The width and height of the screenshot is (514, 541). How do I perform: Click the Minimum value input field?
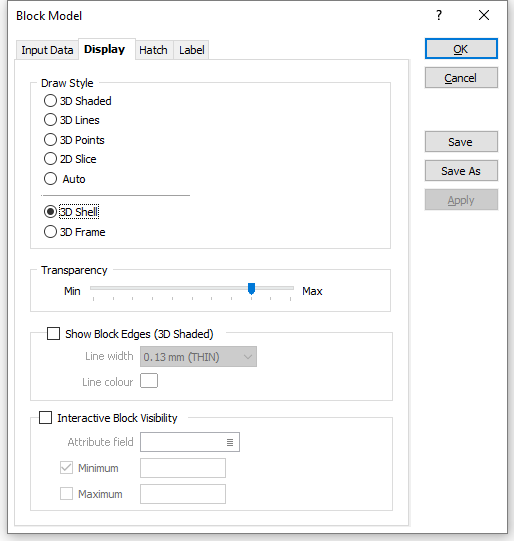point(183,468)
